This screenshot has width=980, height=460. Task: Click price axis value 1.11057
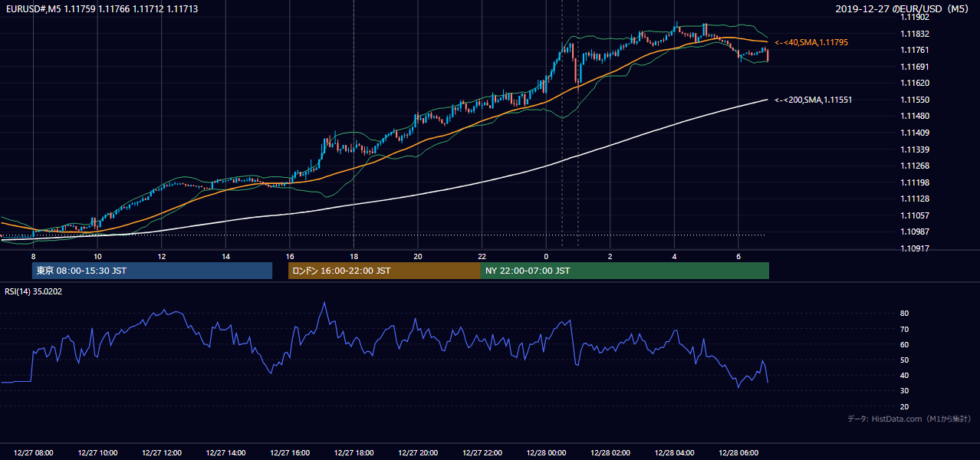pos(916,215)
